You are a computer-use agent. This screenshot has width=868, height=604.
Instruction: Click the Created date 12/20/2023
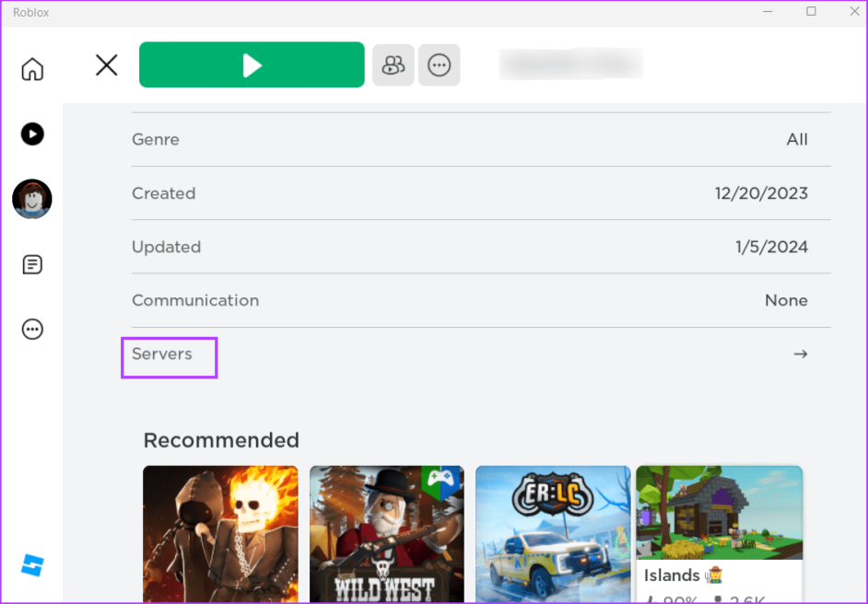761,193
